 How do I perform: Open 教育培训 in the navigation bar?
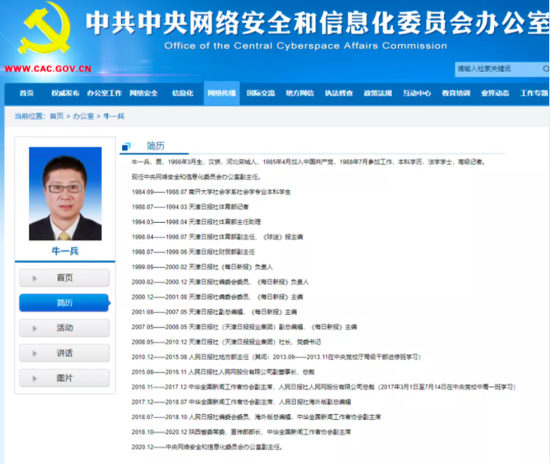[456, 93]
